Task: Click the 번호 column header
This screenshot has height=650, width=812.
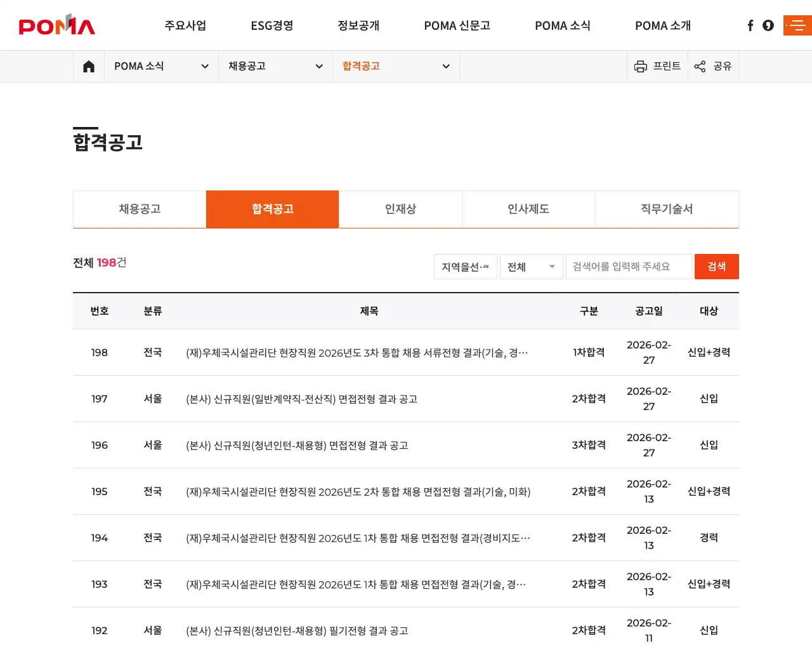Action: pyautogui.click(x=100, y=311)
